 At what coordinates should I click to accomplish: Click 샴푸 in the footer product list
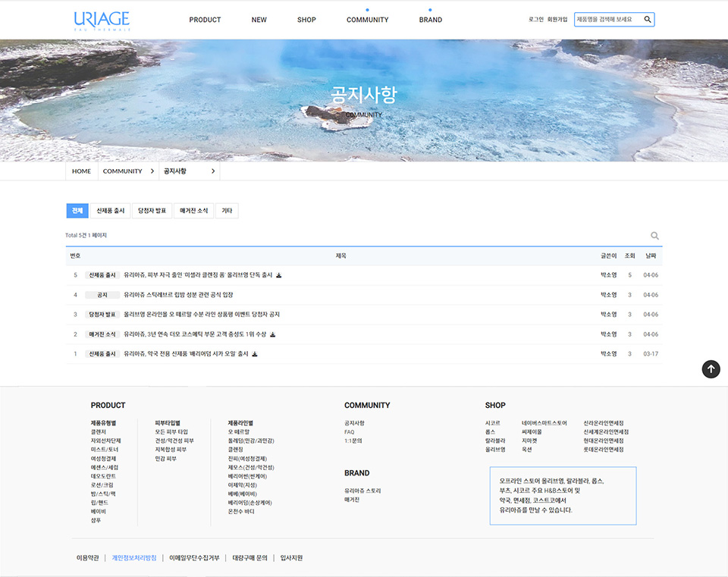pos(96,520)
